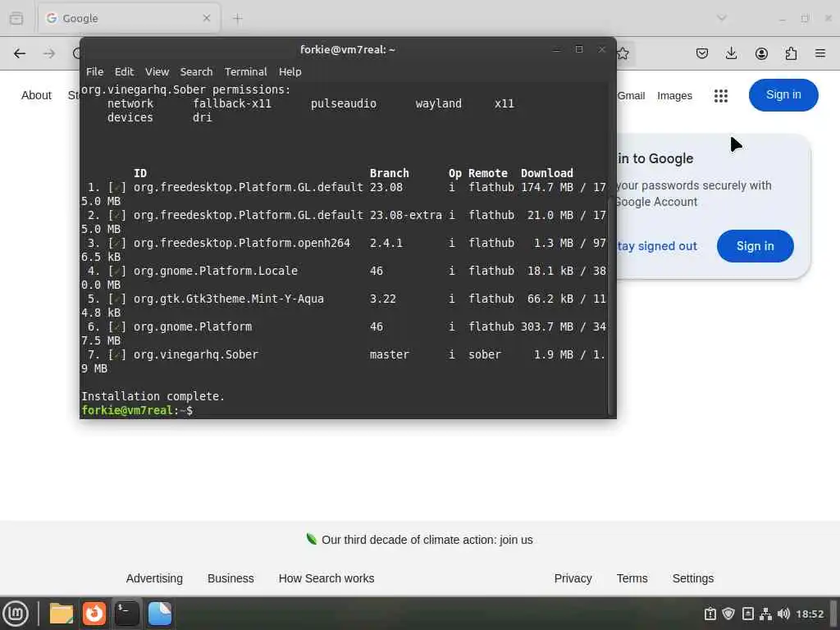840x630 pixels.
Task: Open the Settings footer link
Action: click(692, 578)
